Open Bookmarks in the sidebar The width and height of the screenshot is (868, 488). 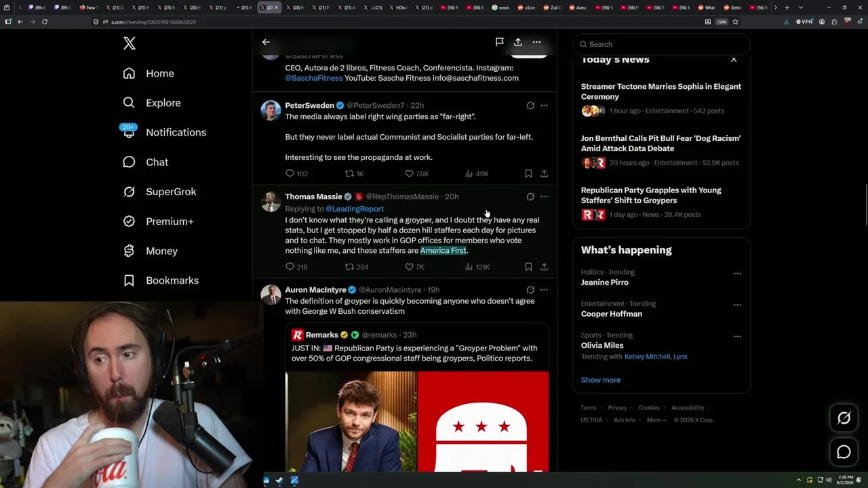click(161, 281)
